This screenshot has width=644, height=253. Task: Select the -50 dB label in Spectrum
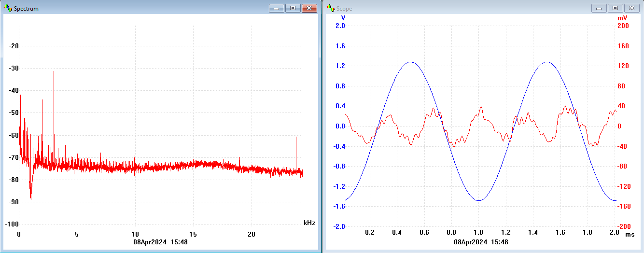coord(14,112)
